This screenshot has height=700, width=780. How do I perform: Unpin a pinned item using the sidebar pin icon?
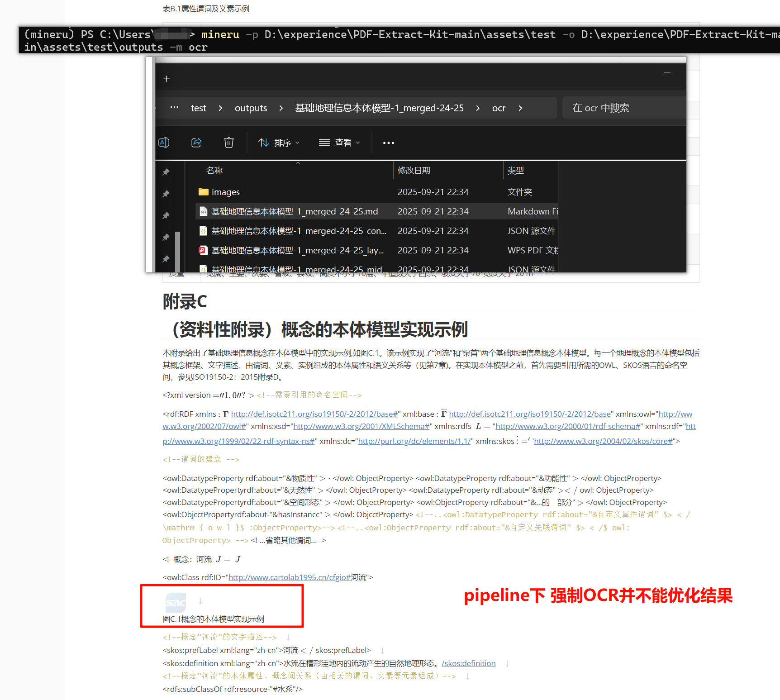pyautogui.click(x=166, y=172)
